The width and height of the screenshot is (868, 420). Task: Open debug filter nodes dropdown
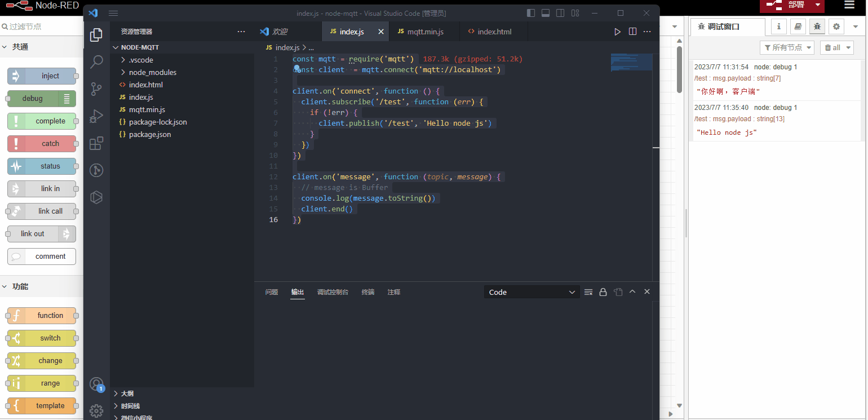coord(787,47)
